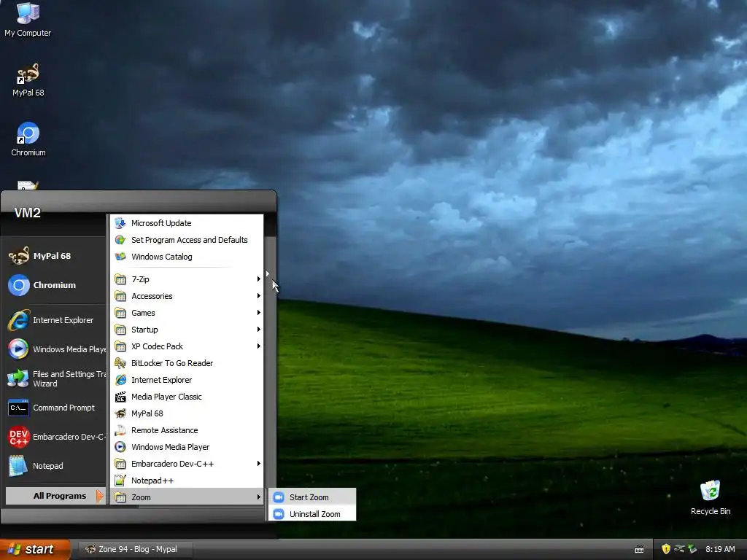Choose Start Zoom from the submenu
Image resolution: width=747 pixels, height=560 pixels.
pos(312,497)
